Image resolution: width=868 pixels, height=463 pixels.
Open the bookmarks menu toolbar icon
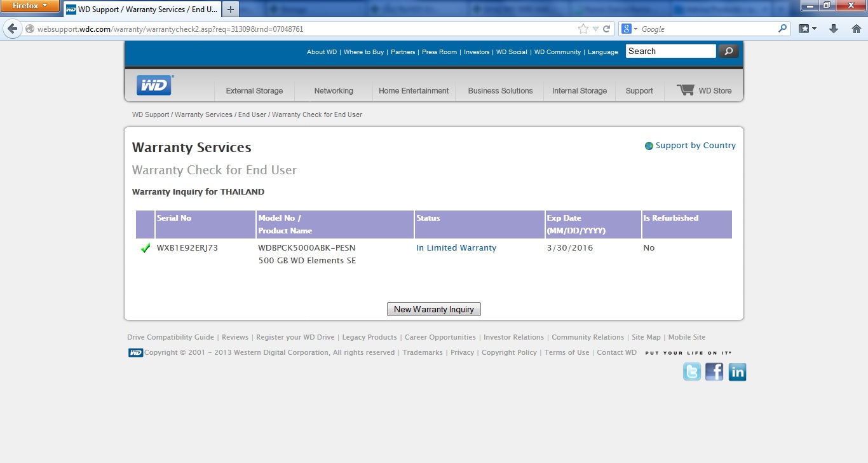point(807,29)
